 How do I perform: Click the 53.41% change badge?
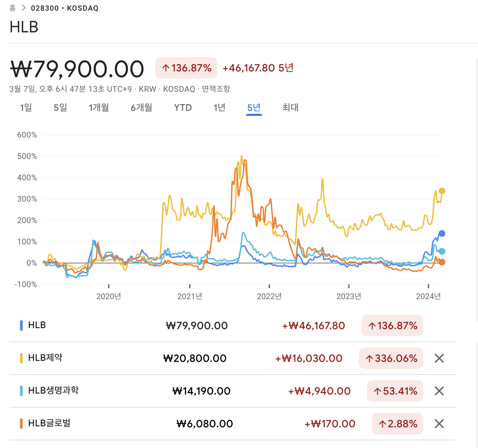[395, 391]
